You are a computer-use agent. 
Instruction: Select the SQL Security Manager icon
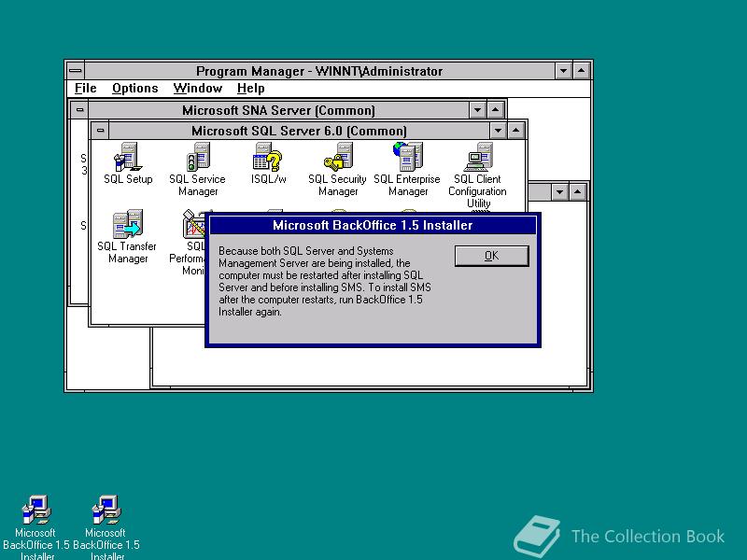click(338, 169)
